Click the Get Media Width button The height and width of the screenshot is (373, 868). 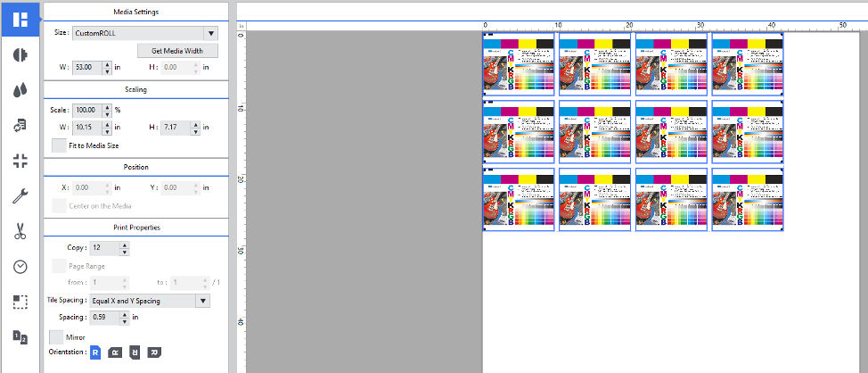(177, 51)
